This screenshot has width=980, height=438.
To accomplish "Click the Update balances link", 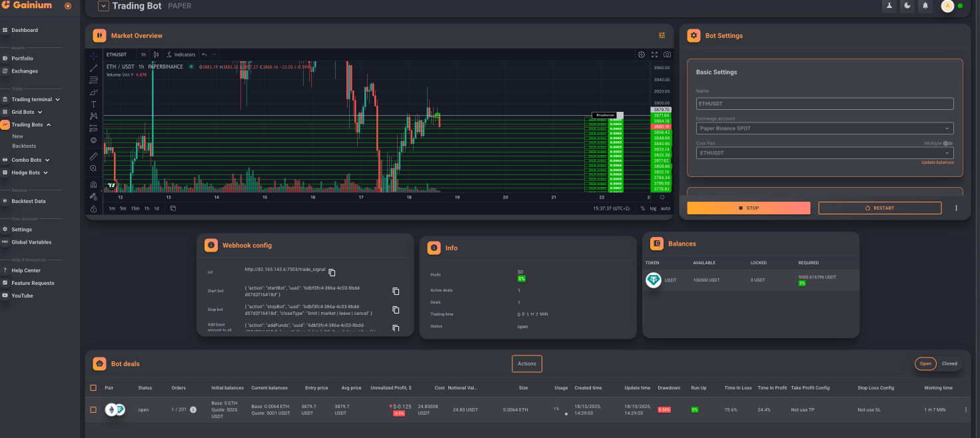I will (x=937, y=162).
